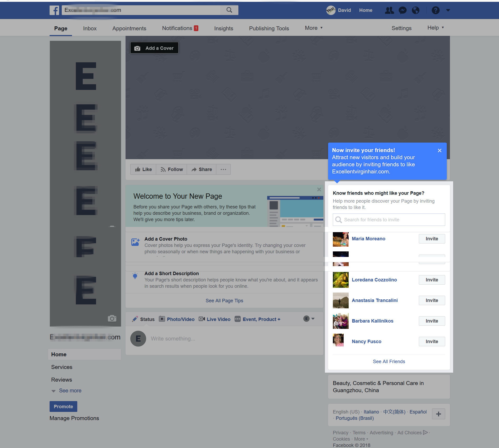Select the Page tab
Viewport: 499px width, 448px height.
[61, 28]
